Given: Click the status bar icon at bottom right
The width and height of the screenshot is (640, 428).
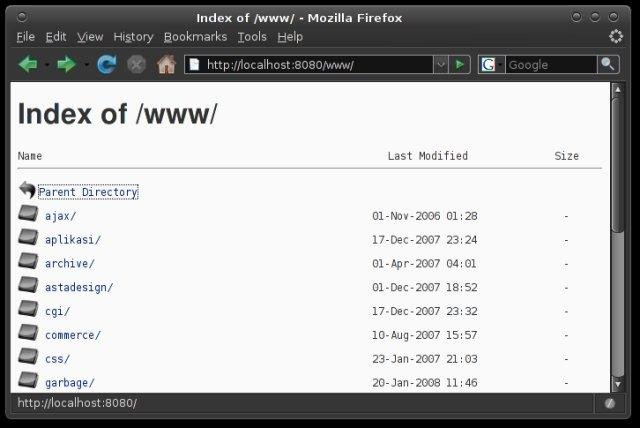Looking at the screenshot, I should (x=609, y=404).
